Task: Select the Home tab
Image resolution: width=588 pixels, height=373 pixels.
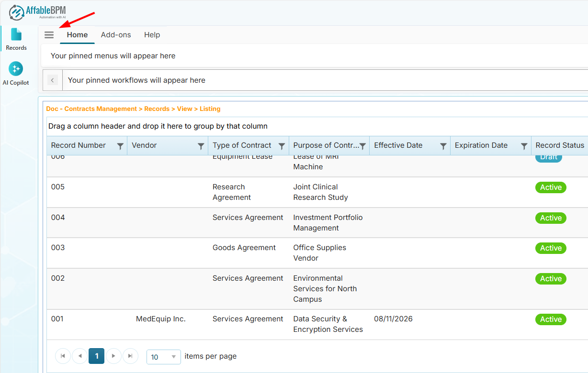Action: [x=77, y=35]
